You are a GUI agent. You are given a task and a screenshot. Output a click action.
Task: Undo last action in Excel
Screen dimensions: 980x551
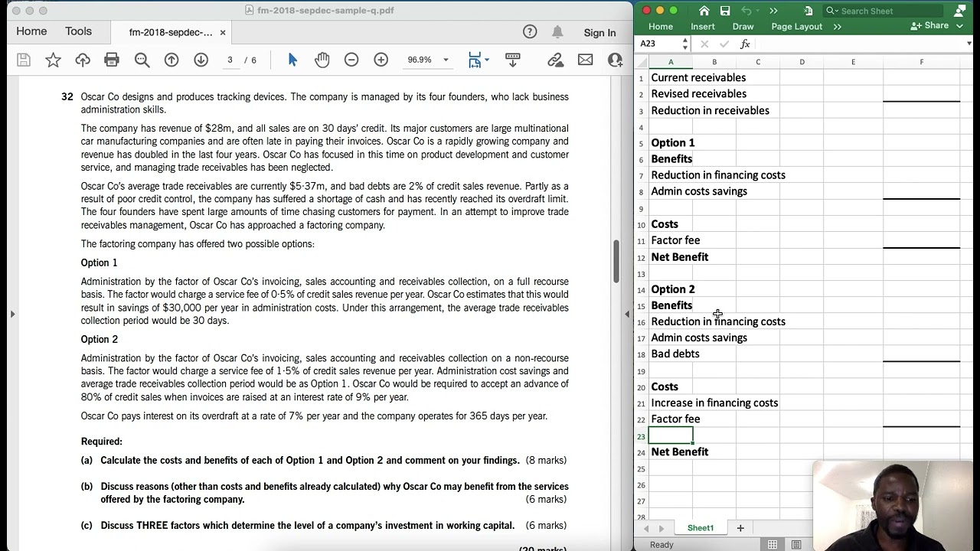click(746, 11)
